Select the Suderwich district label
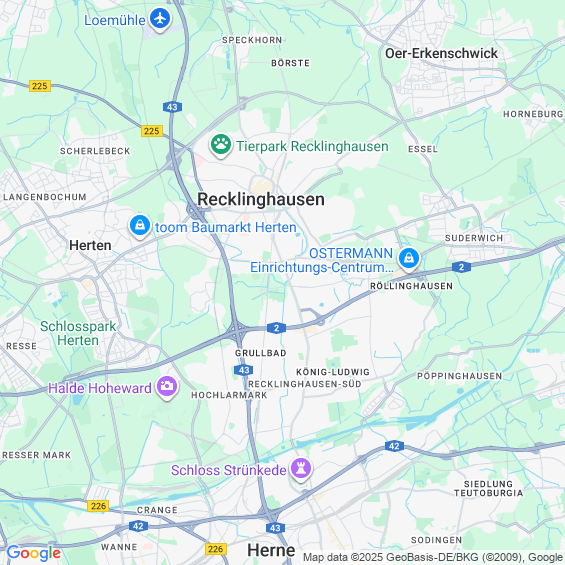The height and width of the screenshot is (565, 565). coord(474,238)
